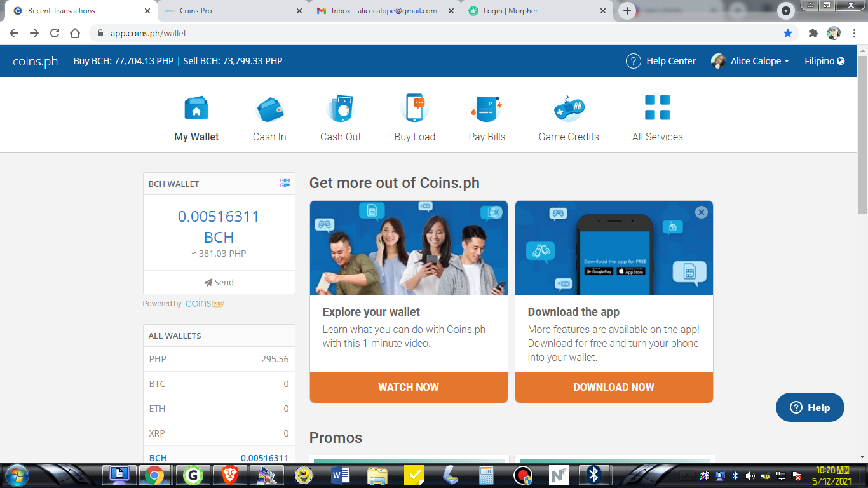Open the Cash Out icon
The height and width of the screenshot is (488, 868).
pyautogui.click(x=340, y=108)
